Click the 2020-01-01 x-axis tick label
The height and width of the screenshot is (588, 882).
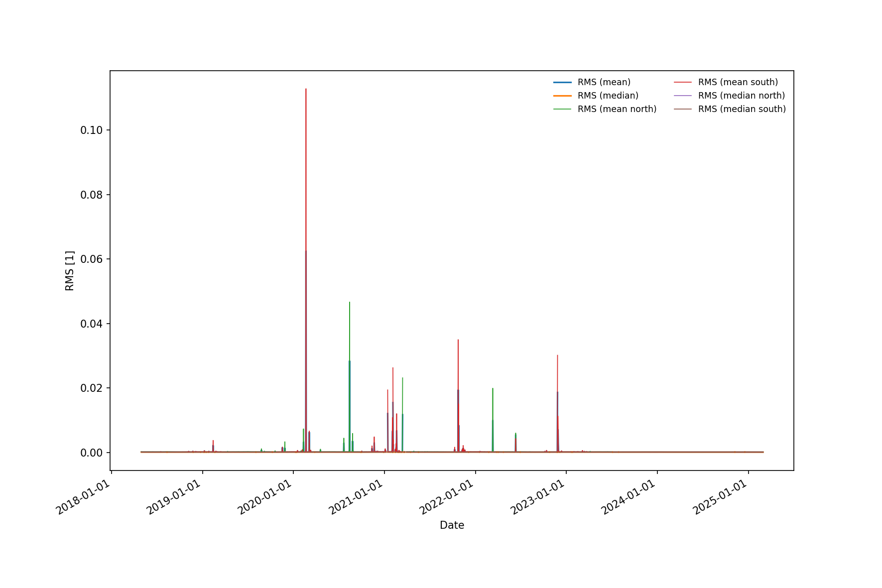click(265, 497)
